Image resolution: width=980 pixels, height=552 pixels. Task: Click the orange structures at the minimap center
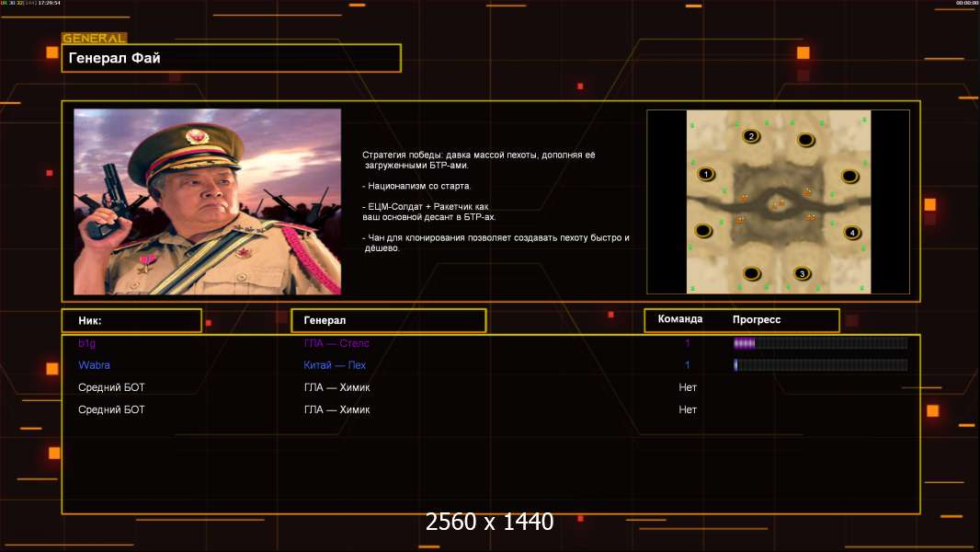coord(776,202)
